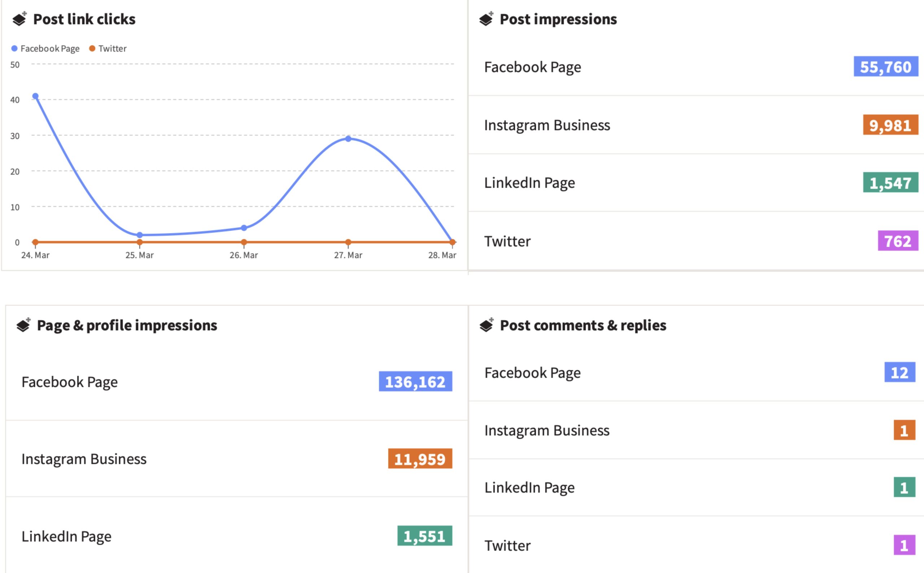Click the 25. Mar Twitter data point
Screen dimensions: 924x573
[139, 242]
